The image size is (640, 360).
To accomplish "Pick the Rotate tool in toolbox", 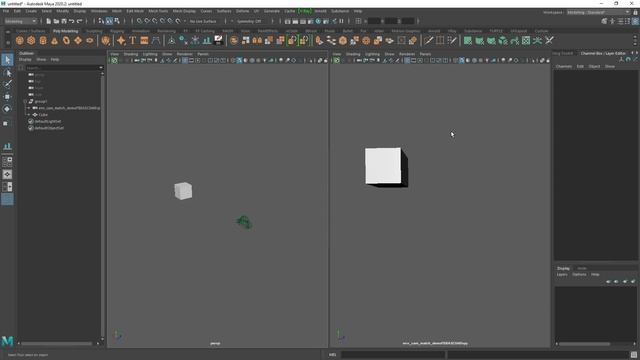I will click(7, 109).
